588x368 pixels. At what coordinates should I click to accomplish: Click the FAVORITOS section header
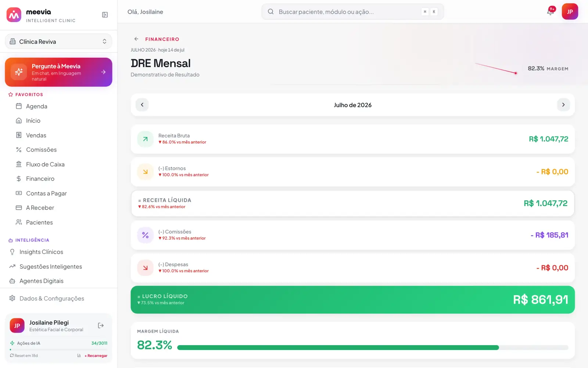tap(29, 95)
